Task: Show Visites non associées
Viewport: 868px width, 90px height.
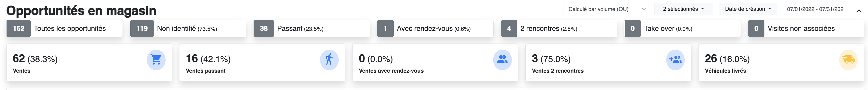Action: click(x=806, y=28)
